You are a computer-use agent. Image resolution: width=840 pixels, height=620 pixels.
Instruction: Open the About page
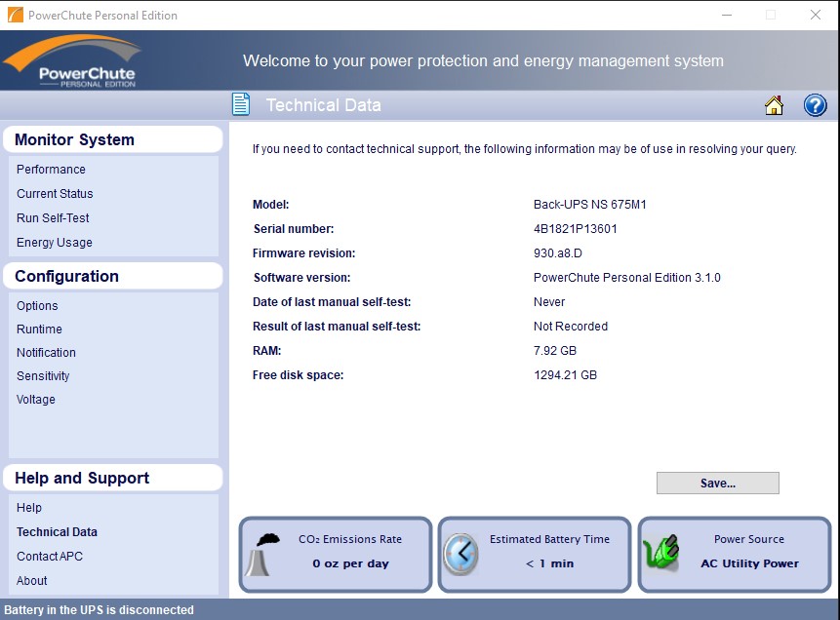point(32,580)
